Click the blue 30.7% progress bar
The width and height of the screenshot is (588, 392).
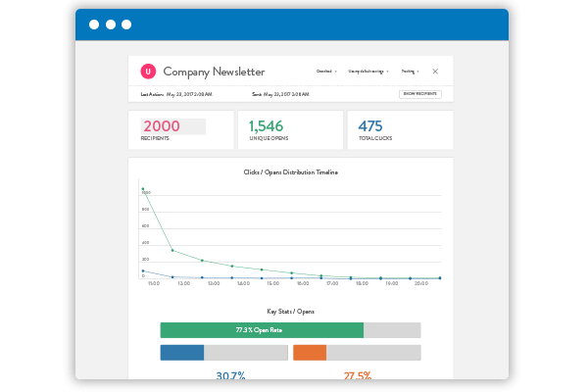pos(223,353)
